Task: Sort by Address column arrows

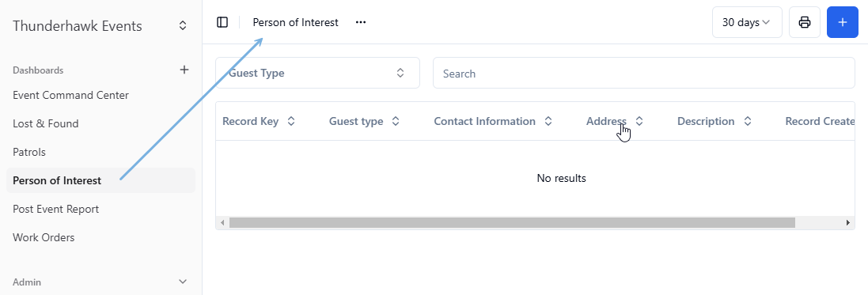Action: pyautogui.click(x=639, y=121)
